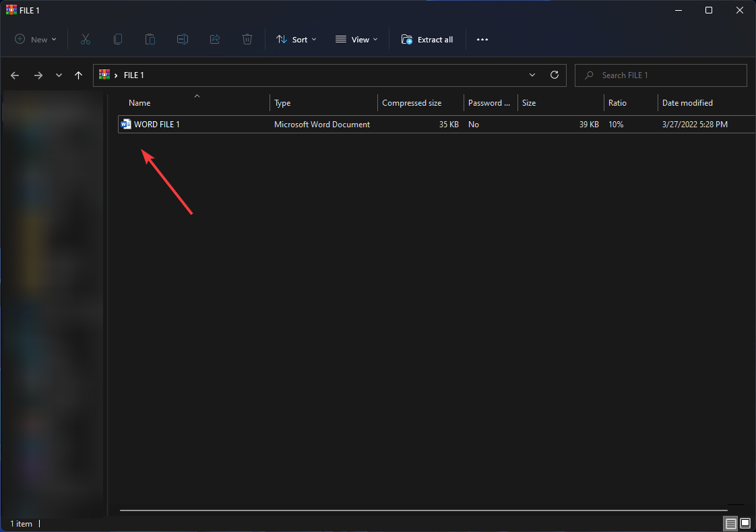Go back with the left arrow
The image size is (756, 532).
click(15, 75)
